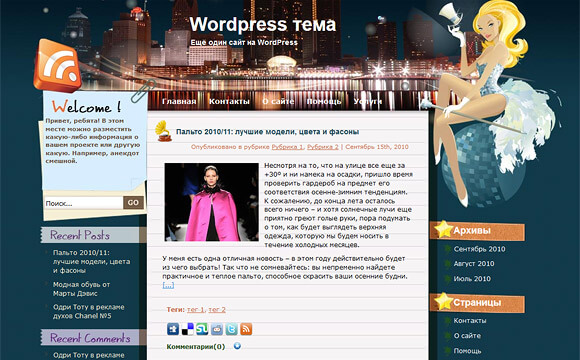
Task: Open the Помощь navigation menu item
Action: (x=324, y=101)
